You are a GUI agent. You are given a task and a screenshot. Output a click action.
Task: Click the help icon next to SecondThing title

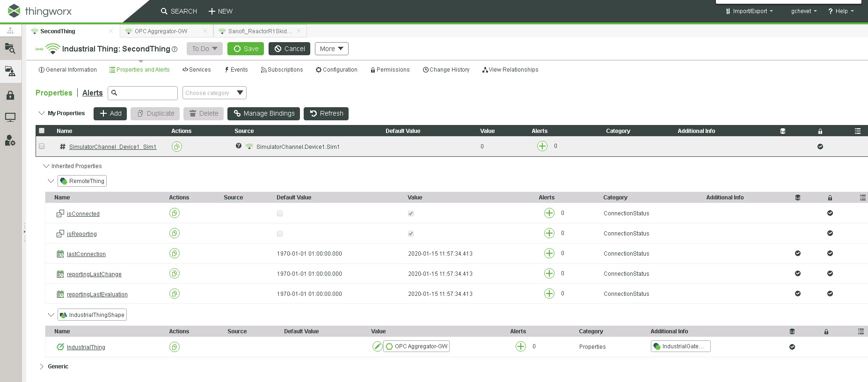tap(175, 49)
